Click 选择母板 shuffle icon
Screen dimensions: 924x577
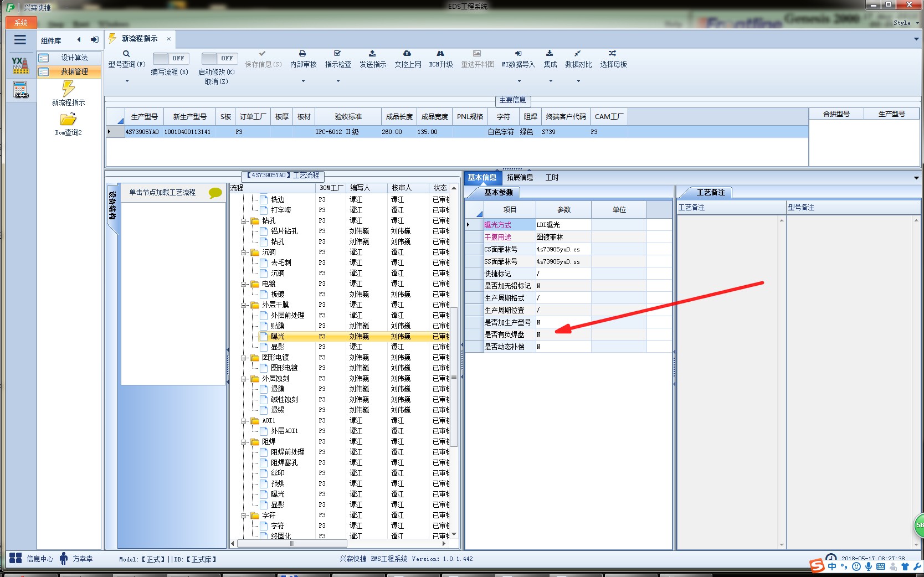click(x=612, y=54)
